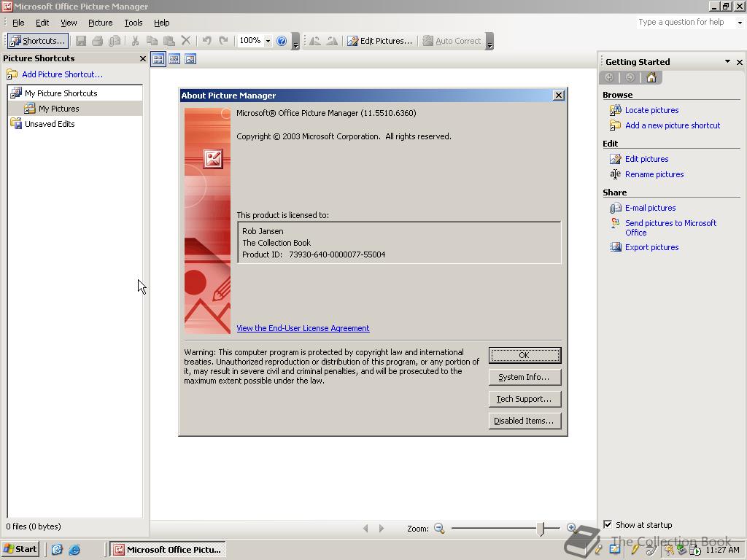Switch to Thumbnail view icon

(x=158, y=59)
